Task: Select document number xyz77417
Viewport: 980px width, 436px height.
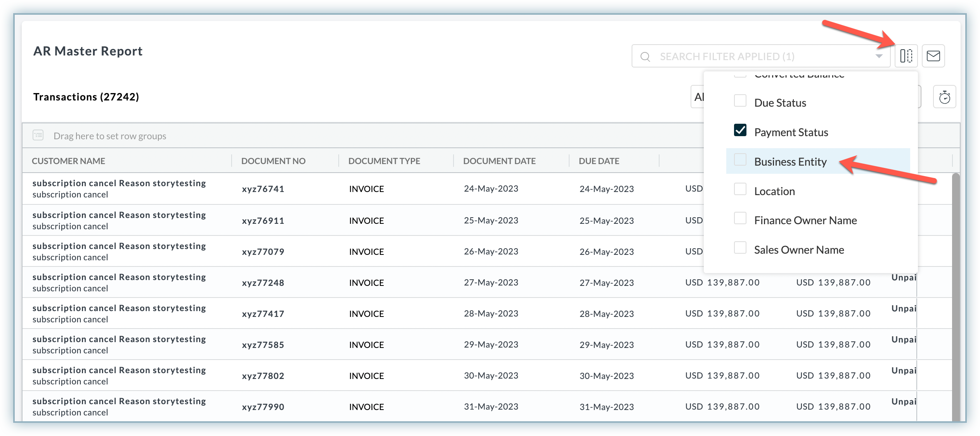Action: click(x=263, y=314)
